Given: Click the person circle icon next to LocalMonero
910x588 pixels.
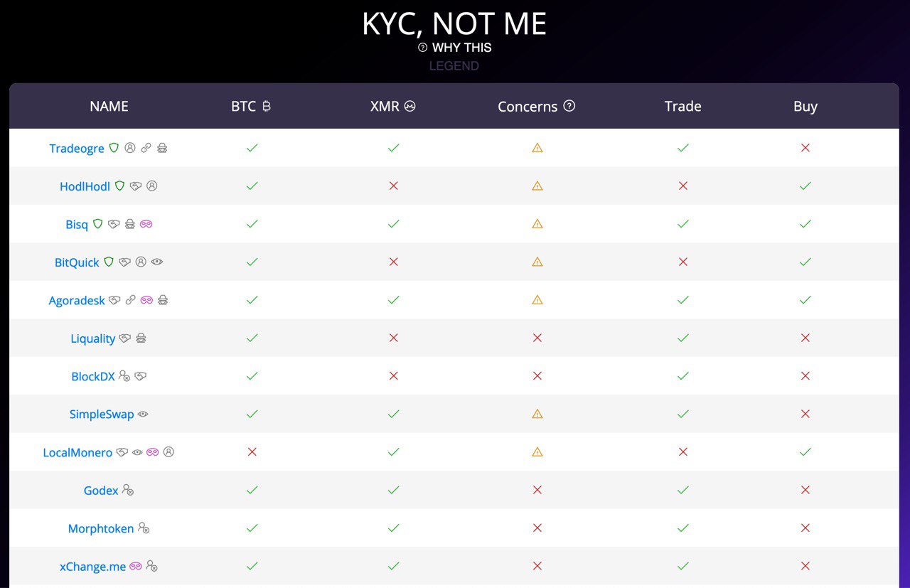Looking at the screenshot, I should coord(168,451).
